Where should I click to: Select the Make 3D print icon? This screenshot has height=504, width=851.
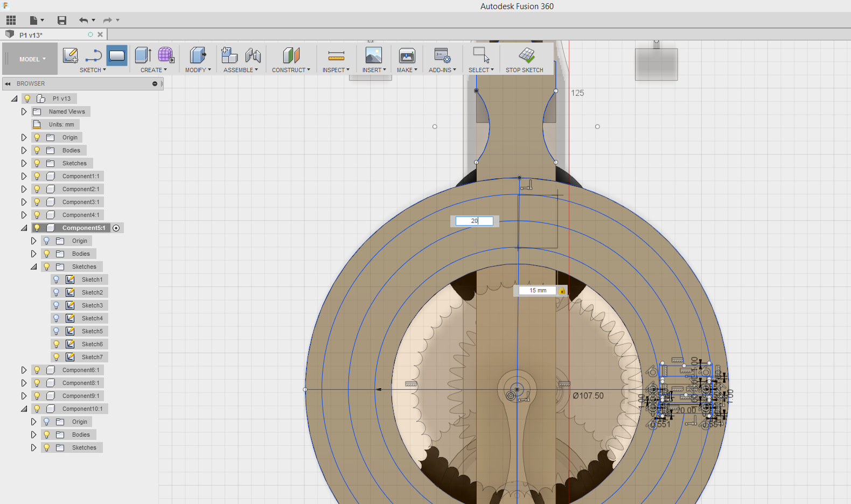407,55
